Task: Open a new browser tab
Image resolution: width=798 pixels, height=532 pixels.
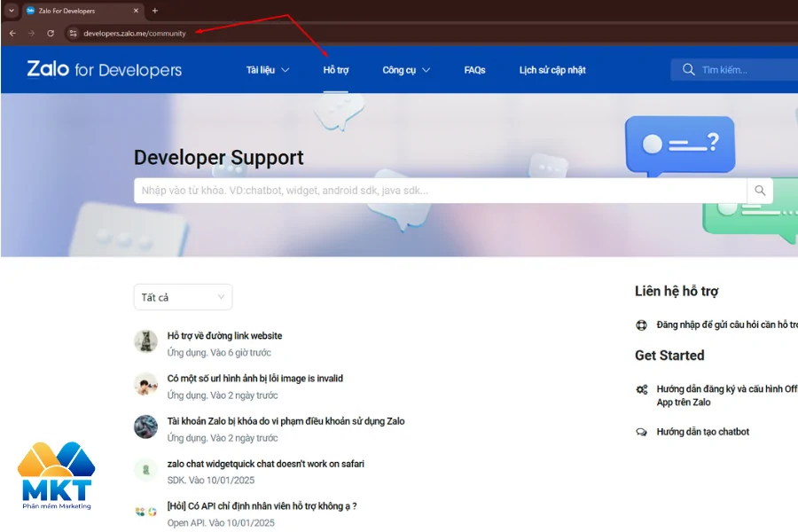Action: click(154, 10)
